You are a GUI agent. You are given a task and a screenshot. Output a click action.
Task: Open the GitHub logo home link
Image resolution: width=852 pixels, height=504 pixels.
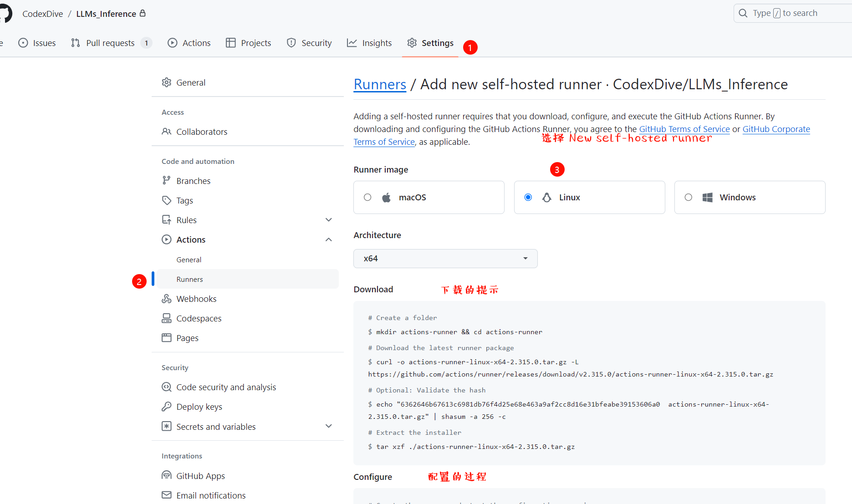point(5,14)
